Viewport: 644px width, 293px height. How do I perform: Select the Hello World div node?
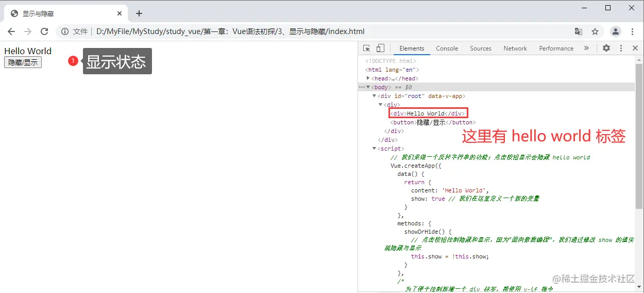click(x=428, y=113)
